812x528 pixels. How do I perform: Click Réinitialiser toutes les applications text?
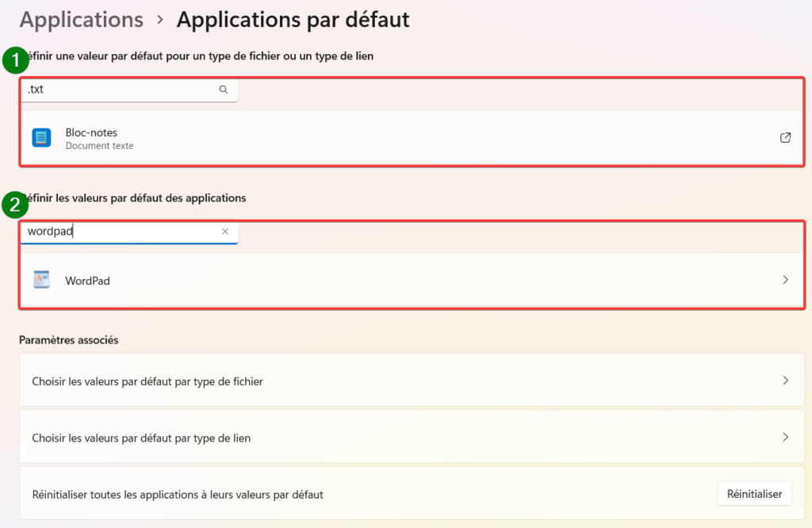178,495
